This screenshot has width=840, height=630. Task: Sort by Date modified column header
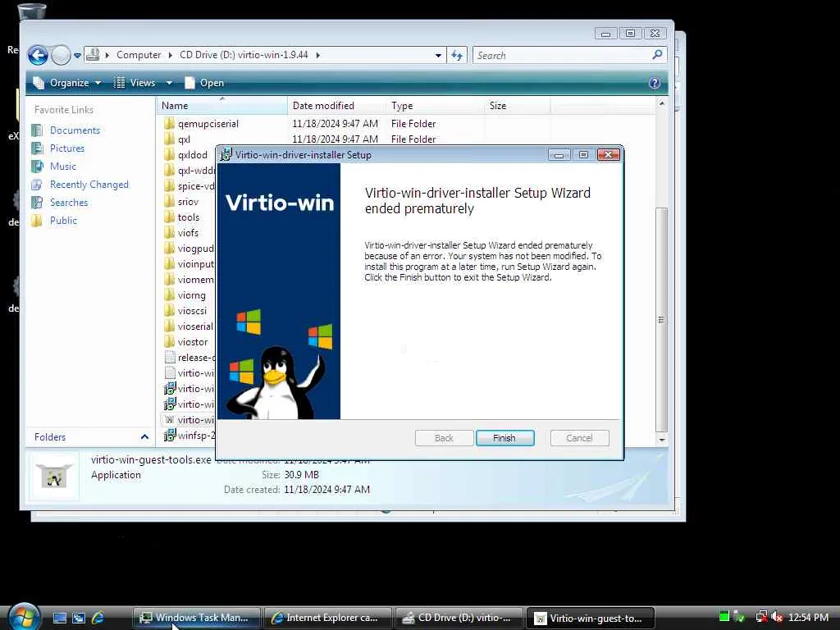[x=336, y=106]
